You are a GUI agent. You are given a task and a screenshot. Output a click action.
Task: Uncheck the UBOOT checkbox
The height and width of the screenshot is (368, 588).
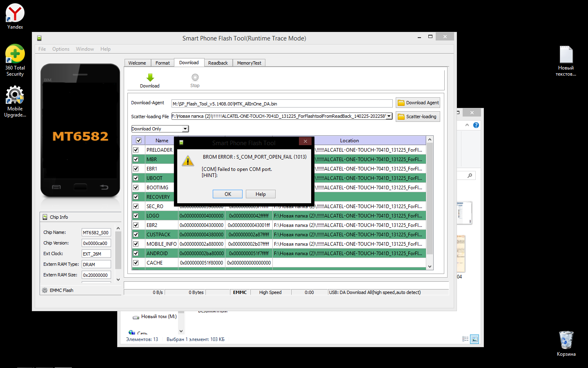[x=136, y=178]
